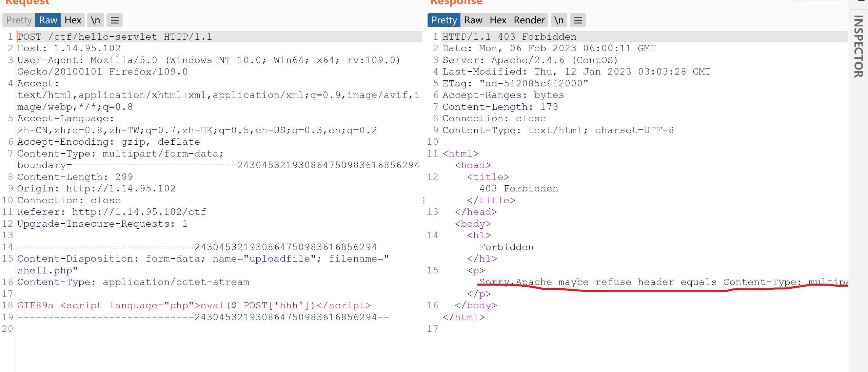
Task: Click the 'Accept-Ranges: bytes' header
Action: click(x=504, y=95)
